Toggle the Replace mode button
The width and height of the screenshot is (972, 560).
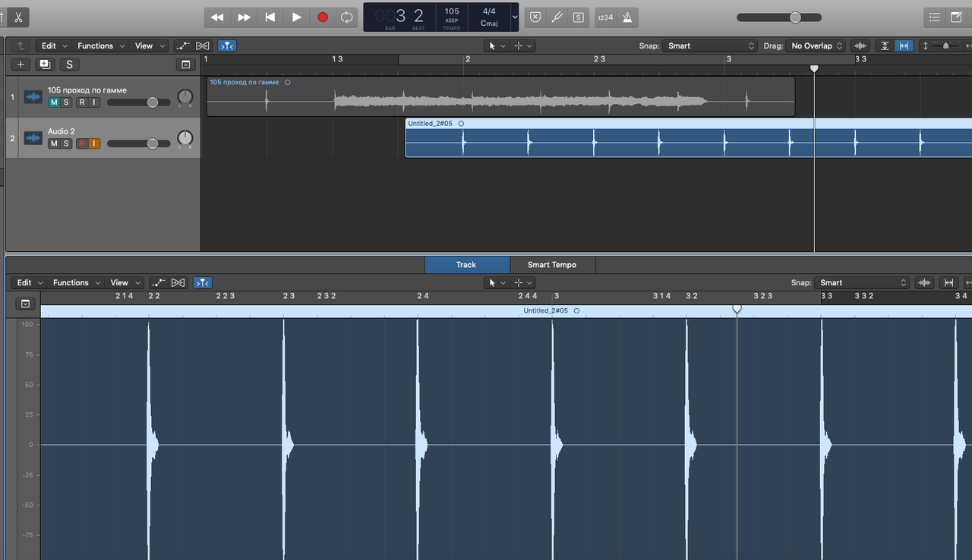pos(535,17)
